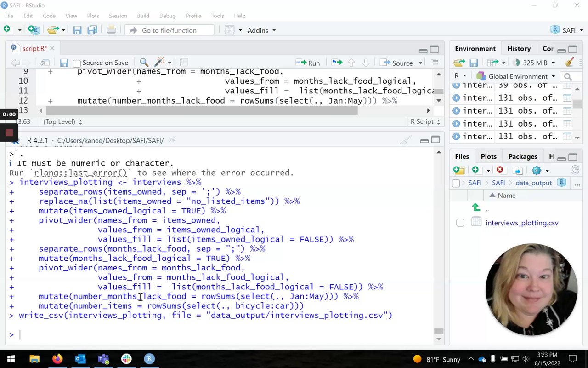The width and height of the screenshot is (588, 368).
Task: Click the Load workspace icon in Environment pane
Action: [459, 63]
